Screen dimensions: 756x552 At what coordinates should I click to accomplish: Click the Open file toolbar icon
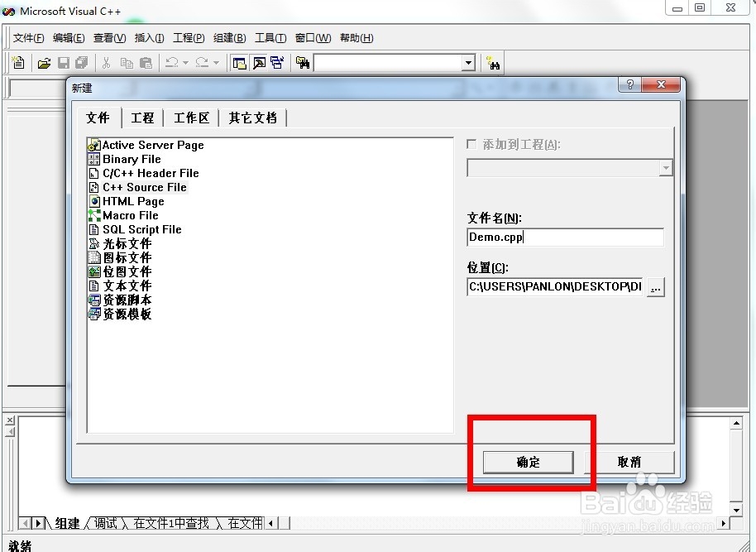[44, 63]
